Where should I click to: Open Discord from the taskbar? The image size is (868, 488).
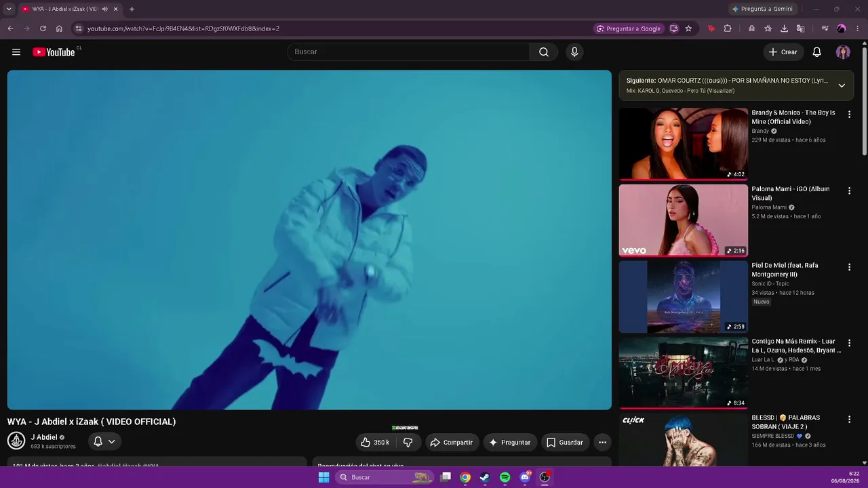[x=524, y=477]
